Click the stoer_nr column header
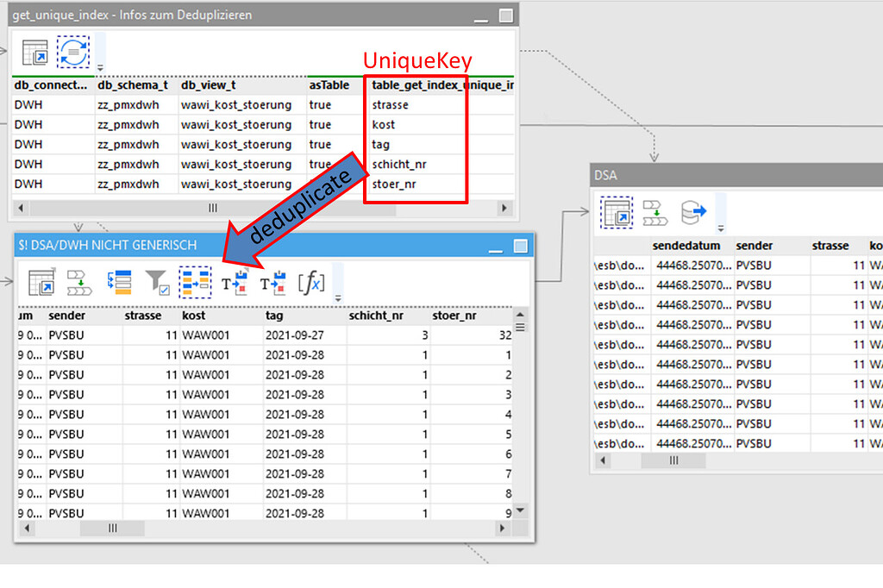Viewport: 883px width, 588px height. tap(455, 316)
